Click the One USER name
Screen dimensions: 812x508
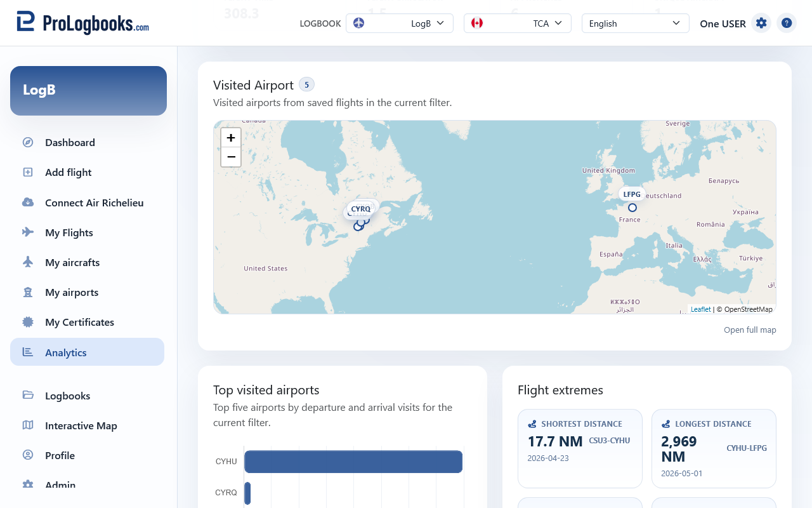(723, 23)
